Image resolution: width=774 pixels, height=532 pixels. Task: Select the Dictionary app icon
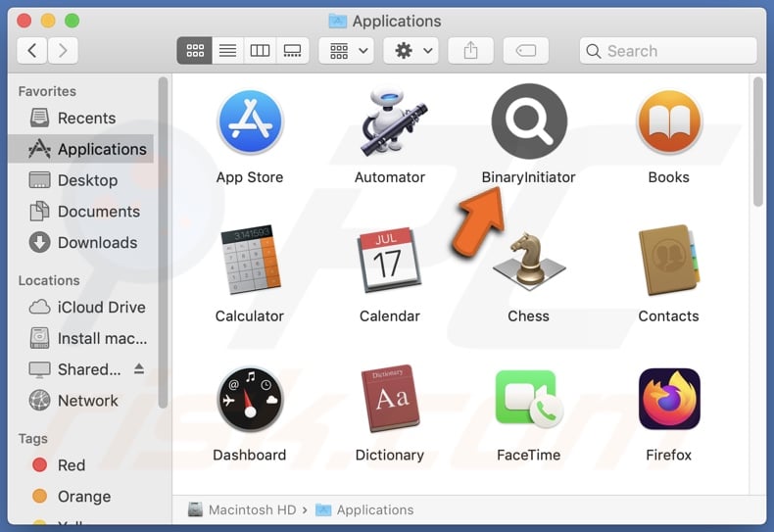(x=390, y=399)
